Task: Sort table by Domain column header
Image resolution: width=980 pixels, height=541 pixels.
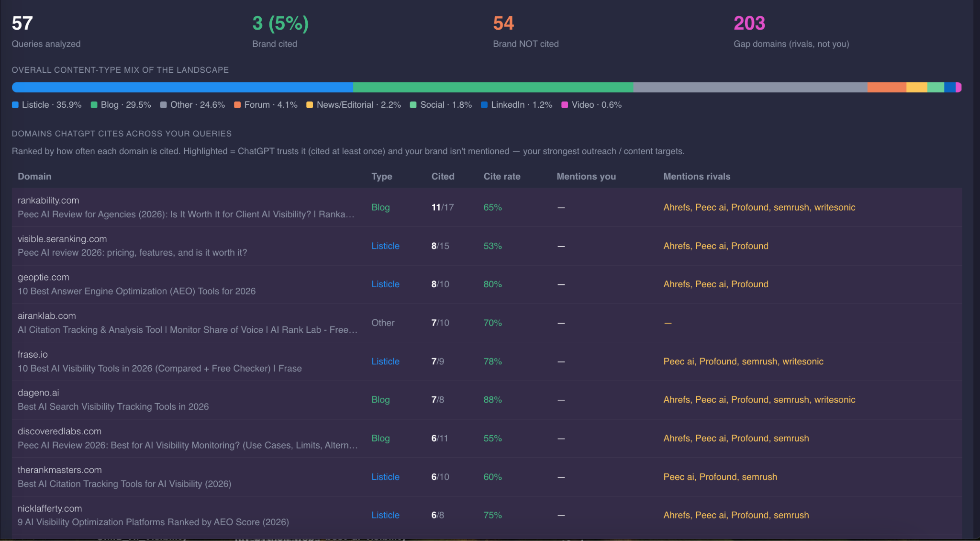Action: click(x=34, y=176)
